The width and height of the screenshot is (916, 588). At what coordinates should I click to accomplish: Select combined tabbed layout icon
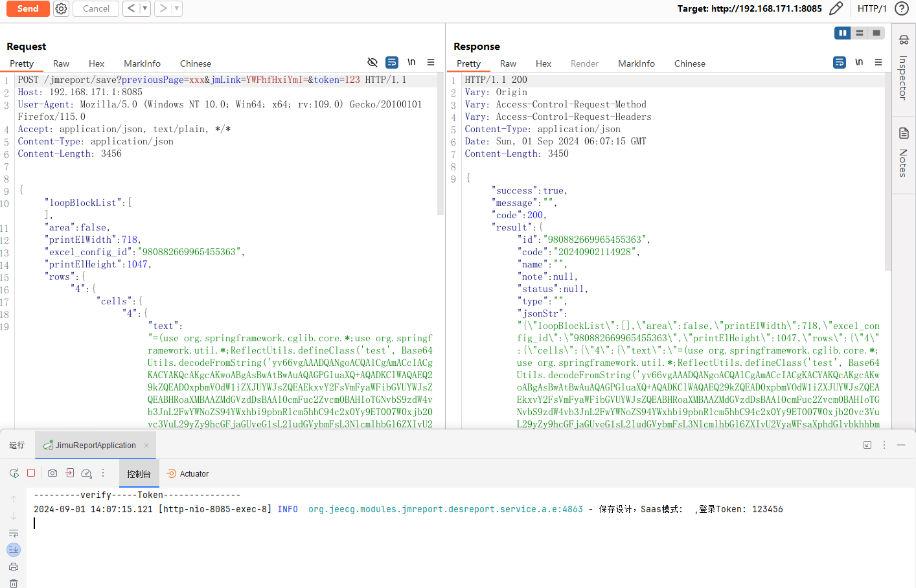[x=876, y=33]
